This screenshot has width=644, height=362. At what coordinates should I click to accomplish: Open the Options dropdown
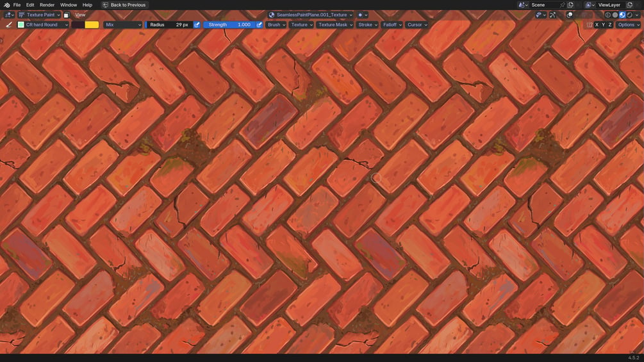629,24
